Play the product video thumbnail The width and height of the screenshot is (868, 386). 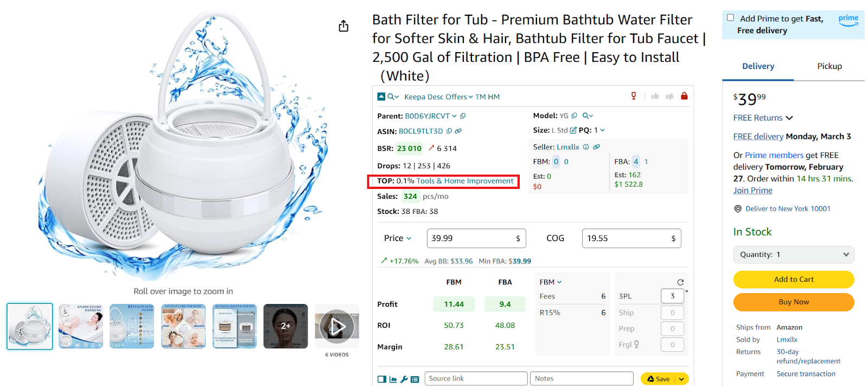[337, 326]
